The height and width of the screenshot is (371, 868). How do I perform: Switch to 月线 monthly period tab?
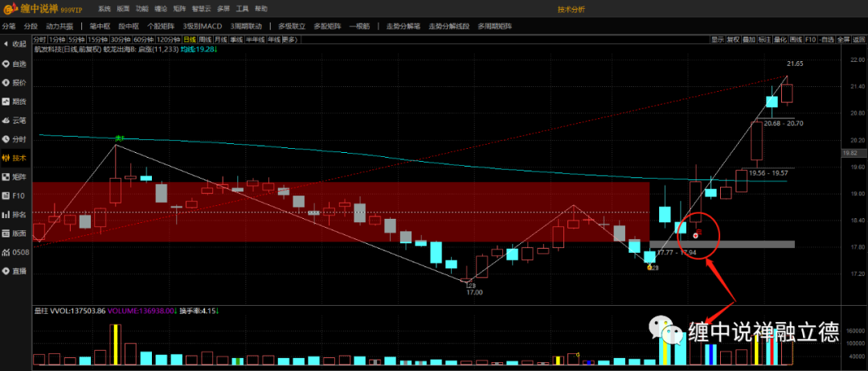point(220,39)
